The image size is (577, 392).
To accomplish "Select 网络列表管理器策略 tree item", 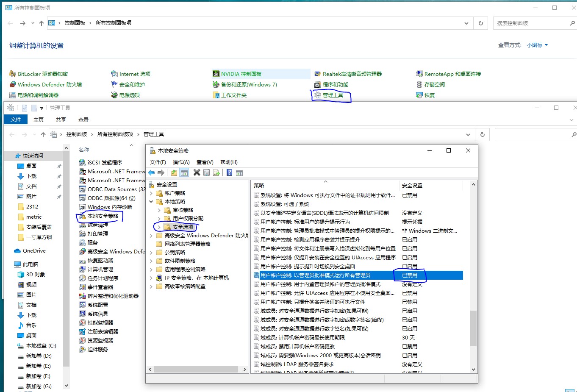I will coord(187,244).
